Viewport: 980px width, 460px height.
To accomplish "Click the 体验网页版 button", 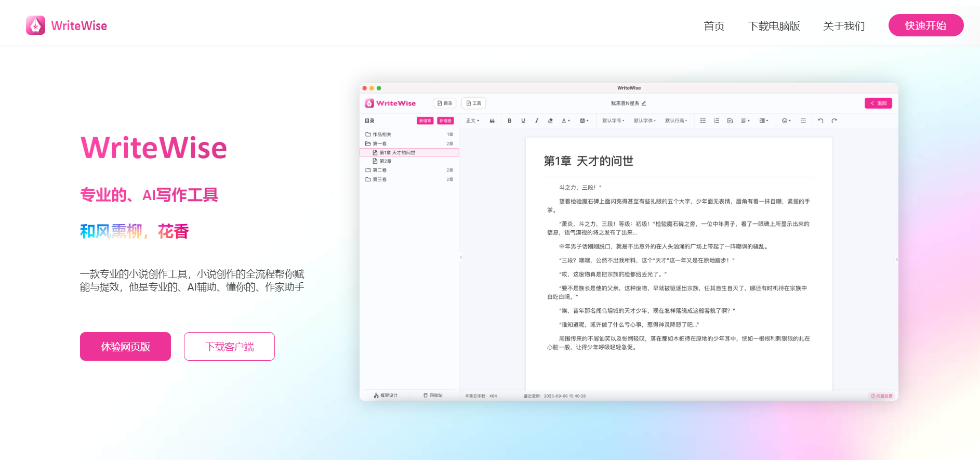I will tap(125, 346).
